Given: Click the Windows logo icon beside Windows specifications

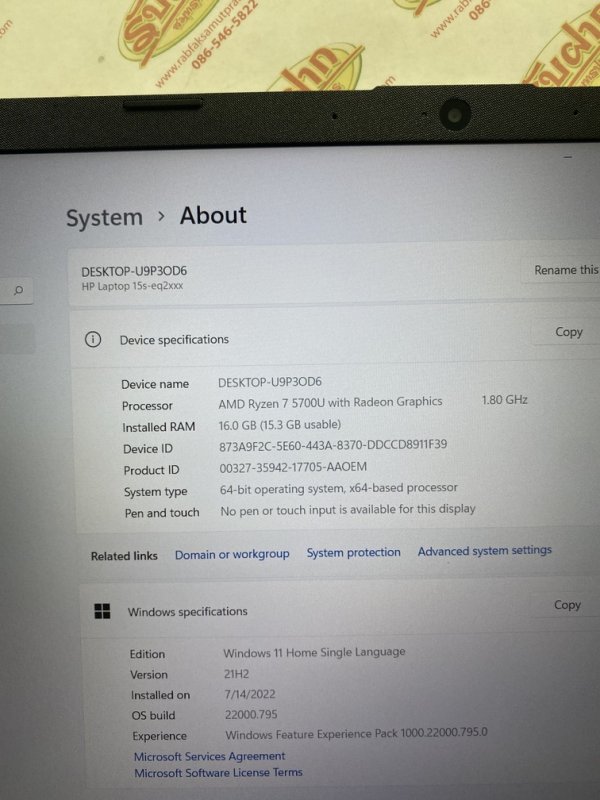Looking at the screenshot, I should point(102,611).
